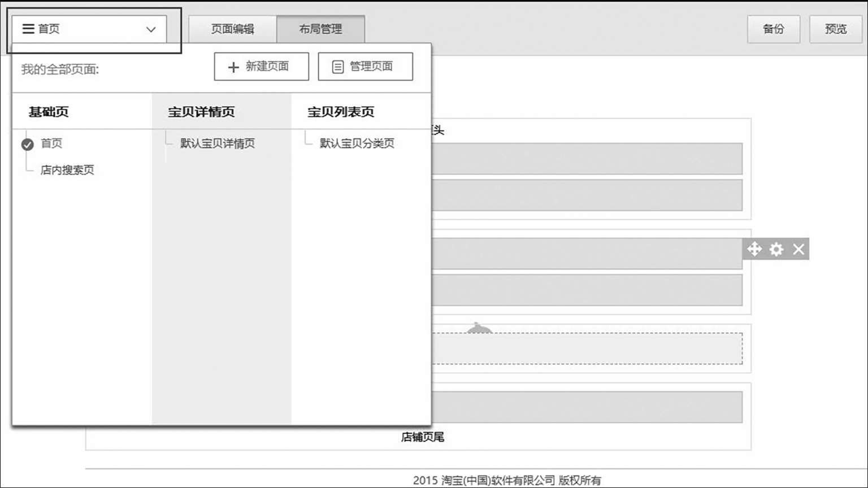The height and width of the screenshot is (488, 868).
Task: Click the dashed empty layout placeholder
Action: click(x=587, y=349)
